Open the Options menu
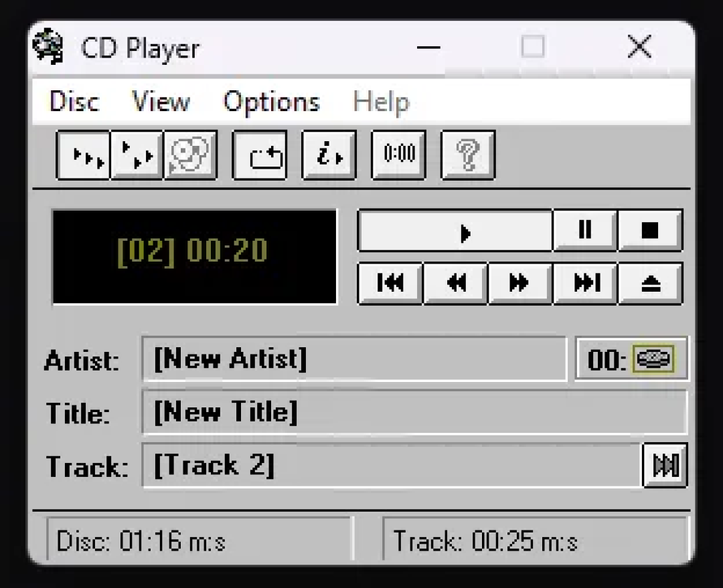 272,102
